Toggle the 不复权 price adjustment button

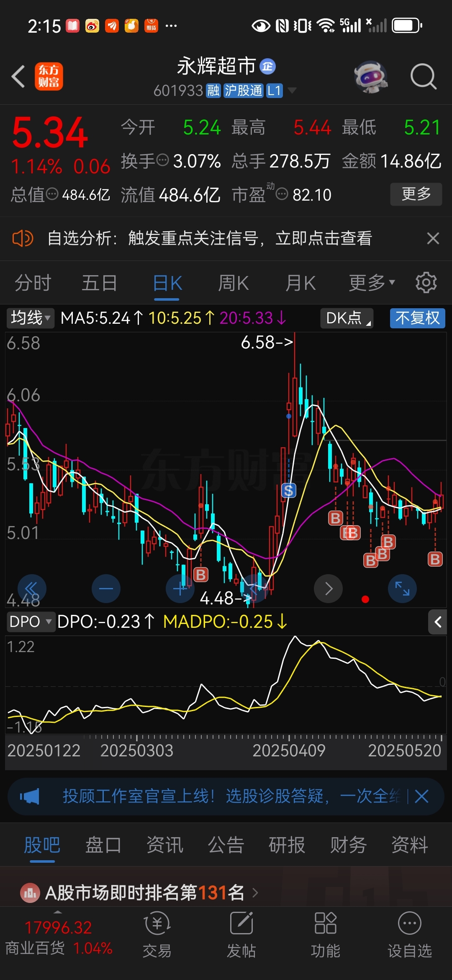(418, 318)
